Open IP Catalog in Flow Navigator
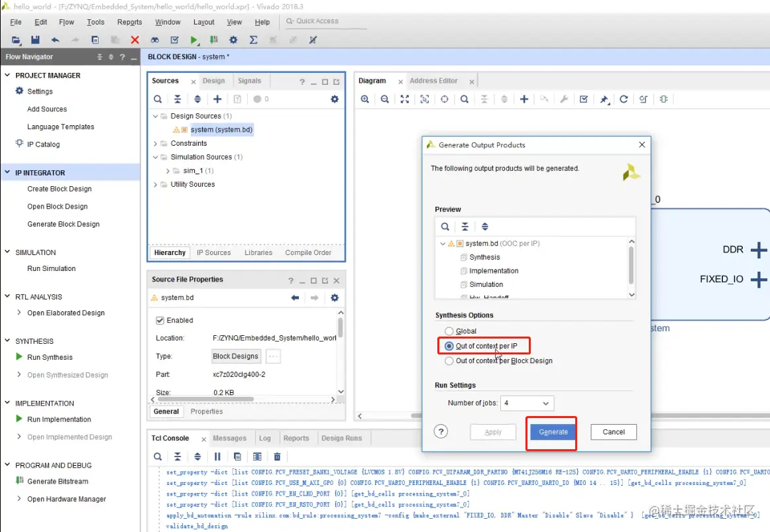This screenshot has width=770, height=532. [43, 144]
